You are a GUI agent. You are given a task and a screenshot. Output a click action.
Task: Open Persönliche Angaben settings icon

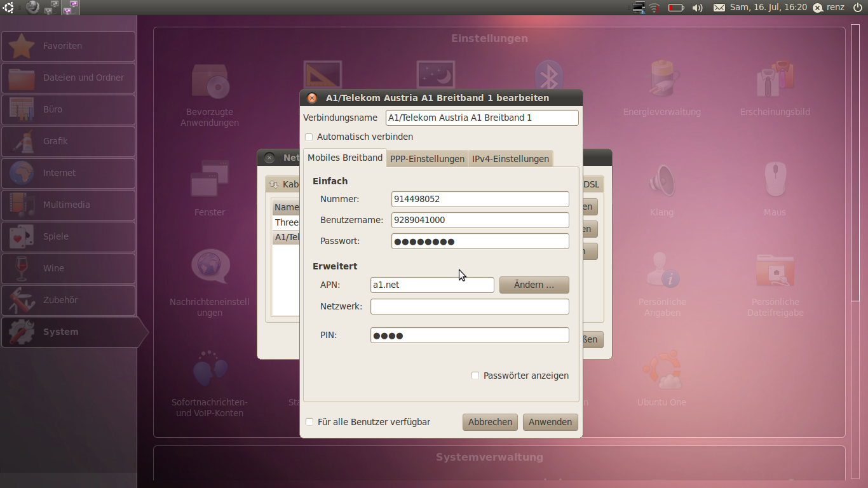tap(662, 285)
